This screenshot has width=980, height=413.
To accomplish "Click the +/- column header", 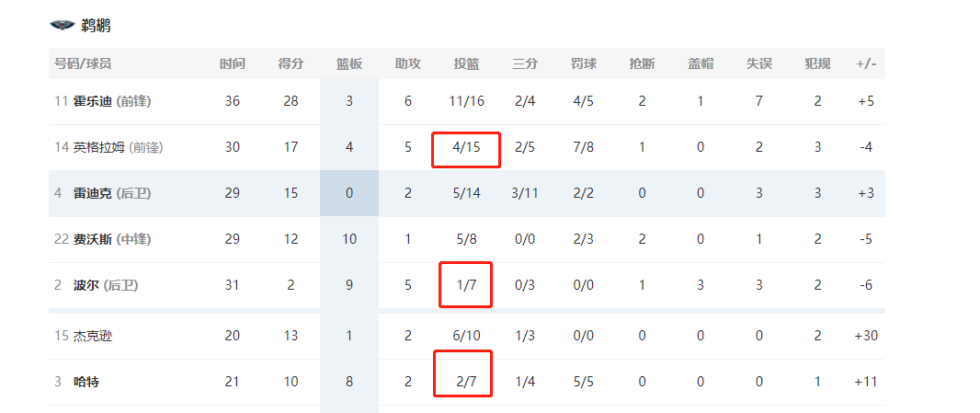I will tap(866, 64).
